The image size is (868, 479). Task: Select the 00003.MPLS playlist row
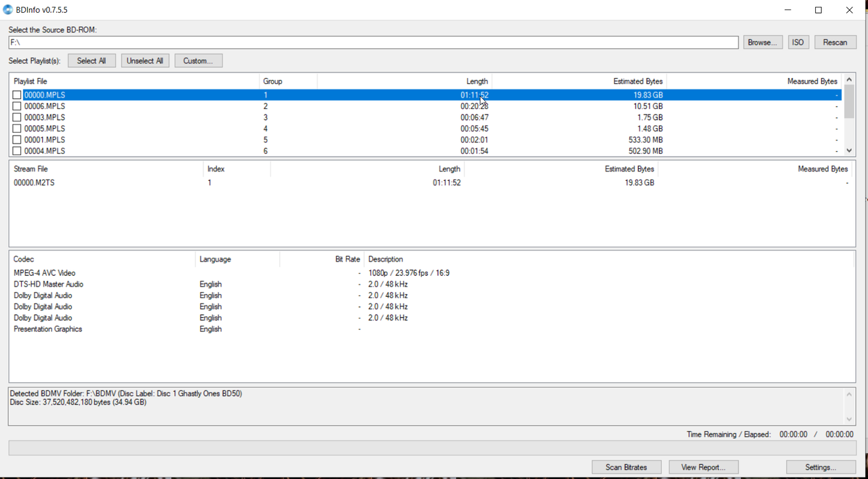coord(425,117)
